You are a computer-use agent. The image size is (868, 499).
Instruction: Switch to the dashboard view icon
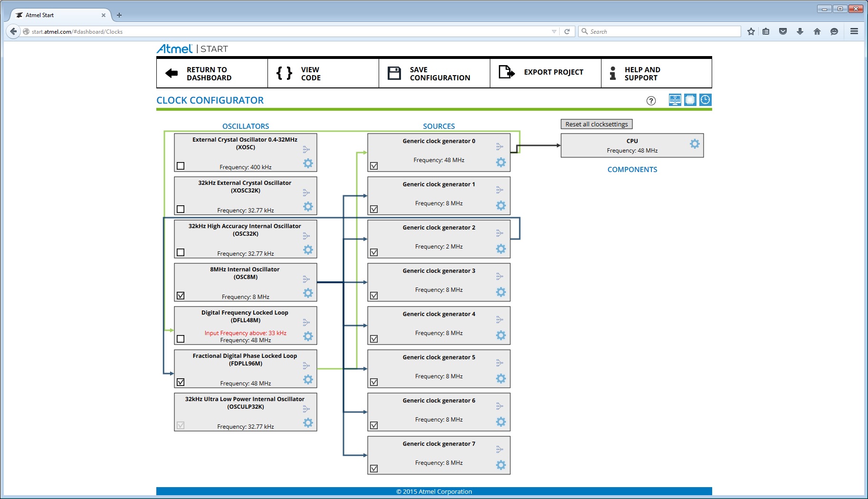[x=675, y=100]
